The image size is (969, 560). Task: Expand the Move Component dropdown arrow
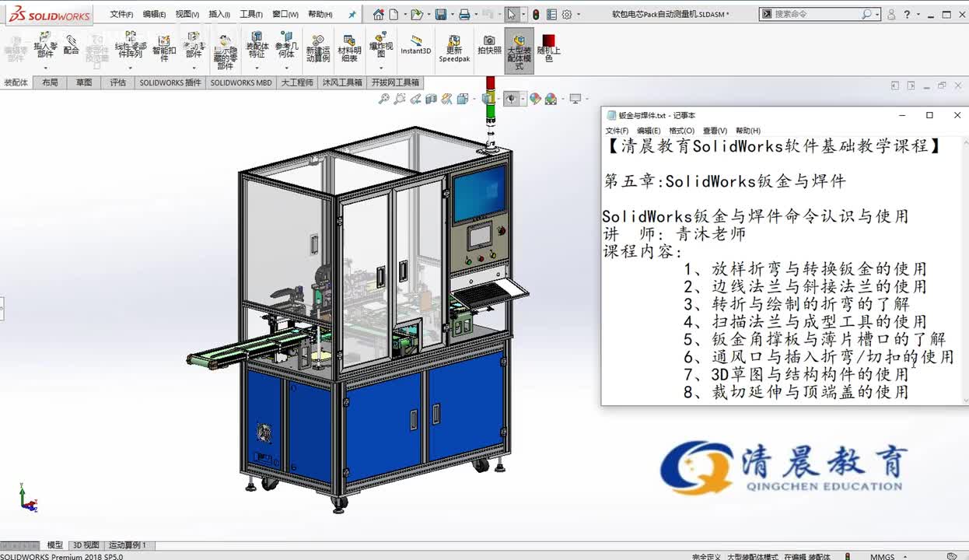[x=194, y=68]
